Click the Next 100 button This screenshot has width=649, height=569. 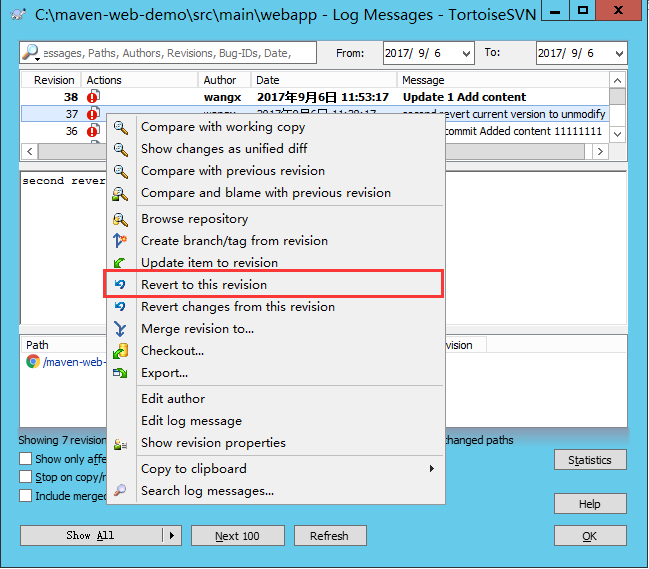[238, 535]
